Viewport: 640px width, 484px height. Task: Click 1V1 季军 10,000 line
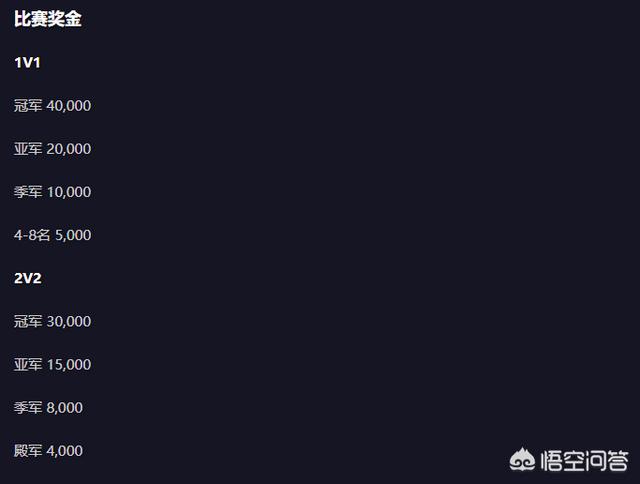pos(52,192)
